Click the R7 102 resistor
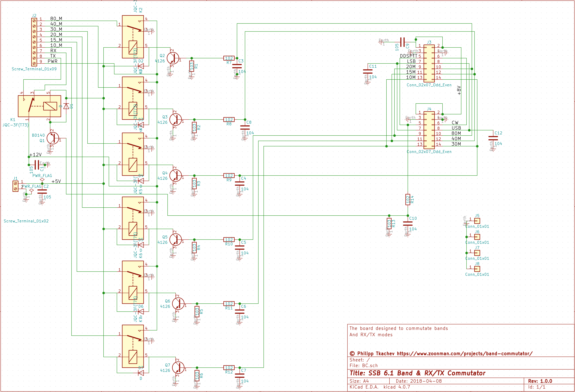Image resolution: width=575 pixels, height=392 pixels. coord(229,58)
